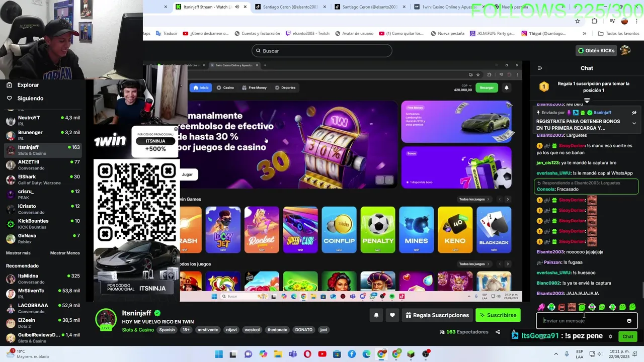Screen dimensions: 644x362
Task: Click the 163 Espectadores viewer count
Action: coord(464,332)
